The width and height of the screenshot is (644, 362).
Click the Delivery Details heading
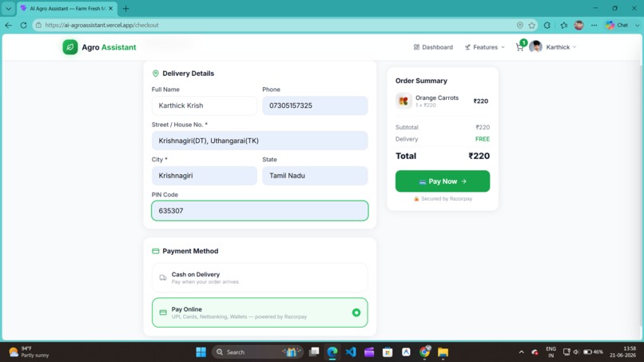188,74
